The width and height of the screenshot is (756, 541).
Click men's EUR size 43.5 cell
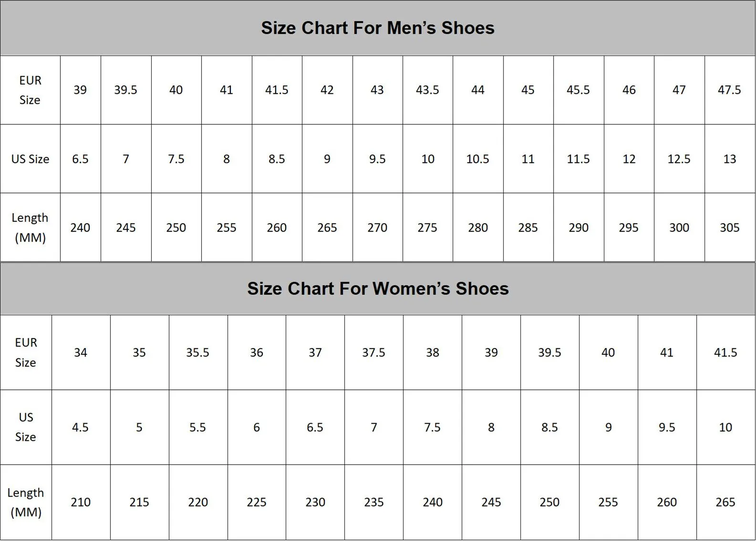click(x=427, y=90)
